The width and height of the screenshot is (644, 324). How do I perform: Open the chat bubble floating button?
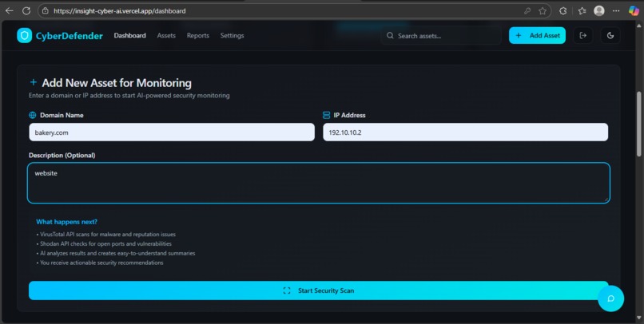(610, 298)
